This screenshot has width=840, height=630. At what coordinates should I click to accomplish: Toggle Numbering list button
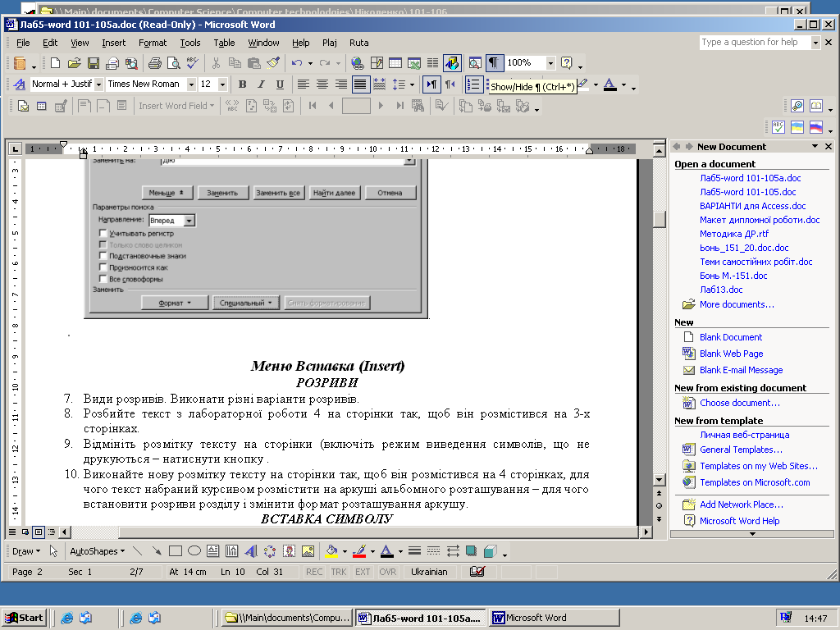tap(474, 84)
